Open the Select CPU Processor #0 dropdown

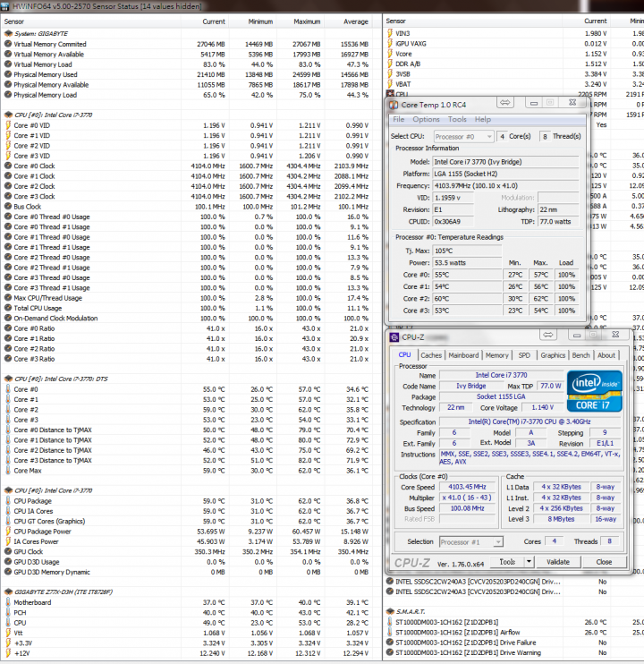pos(463,136)
